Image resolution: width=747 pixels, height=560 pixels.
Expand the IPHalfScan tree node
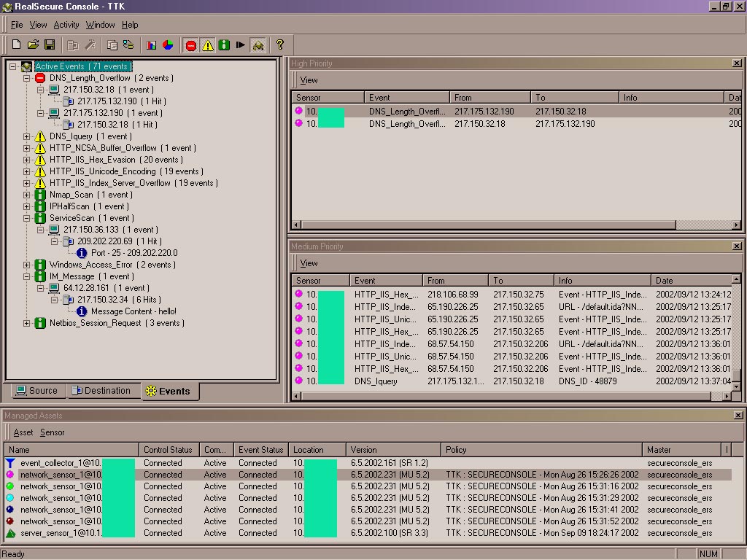coord(27,206)
